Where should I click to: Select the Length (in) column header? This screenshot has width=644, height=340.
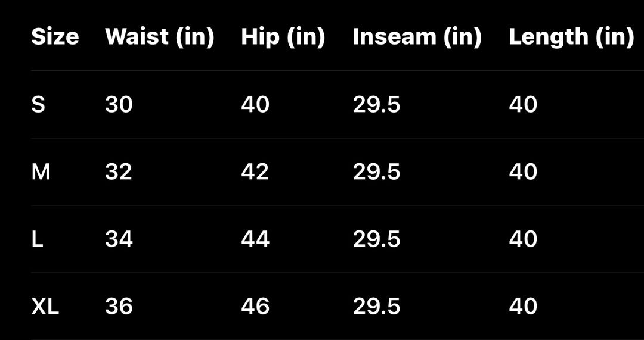(x=571, y=37)
